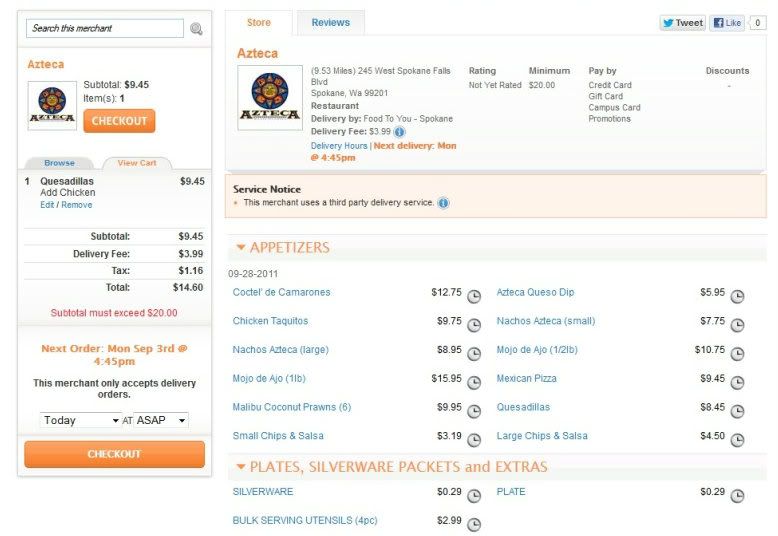
Task: Open the Azteca Queso Dip menu item
Action: pyautogui.click(x=535, y=292)
